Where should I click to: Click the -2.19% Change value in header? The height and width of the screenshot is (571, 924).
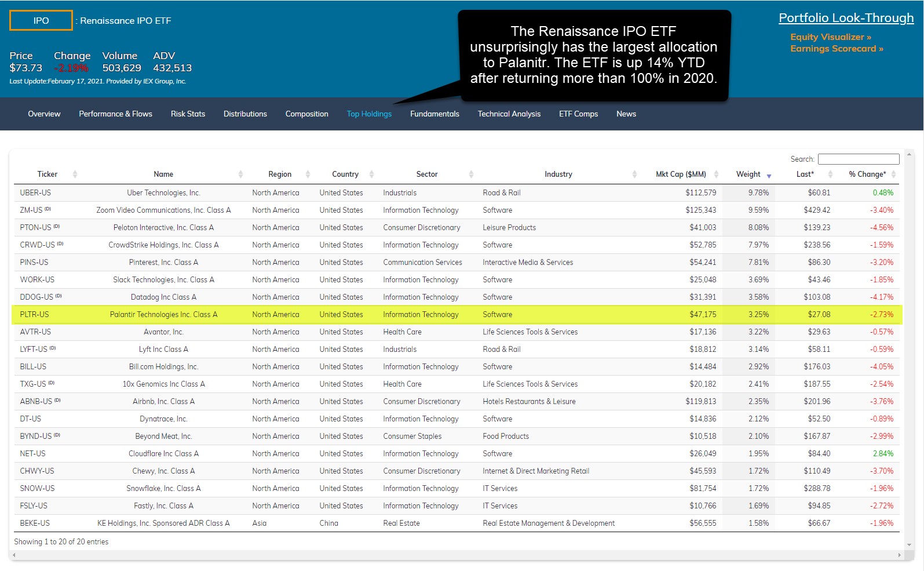click(x=71, y=68)
